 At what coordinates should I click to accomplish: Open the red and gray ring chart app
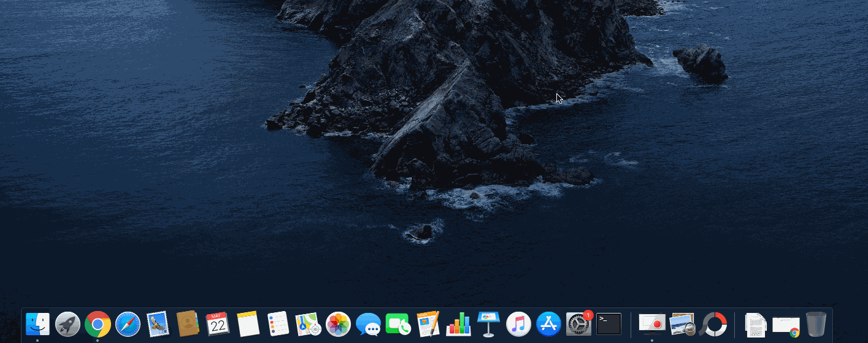(x=713, y=324)
